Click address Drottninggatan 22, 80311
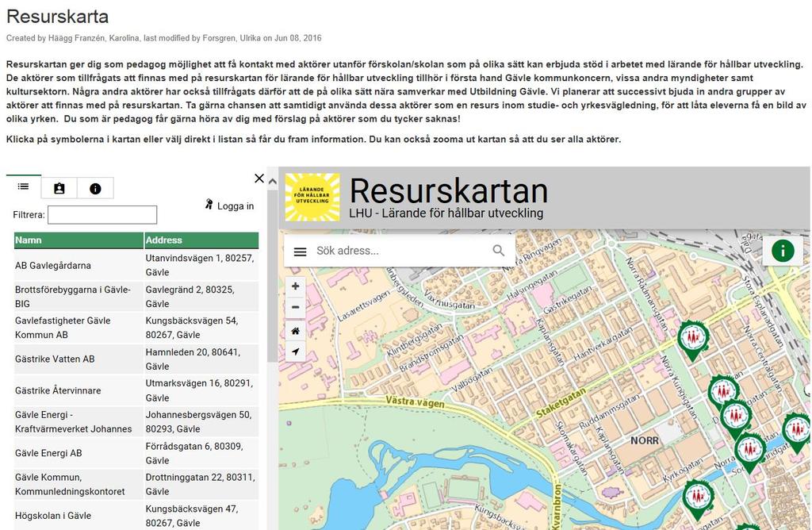The image size is (812, 530). [201, 485]
